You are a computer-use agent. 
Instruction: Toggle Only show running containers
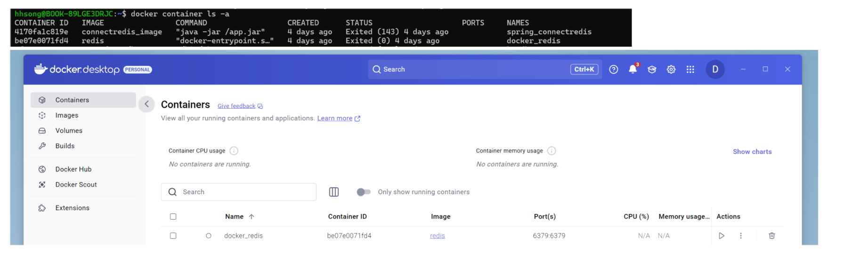364,192
